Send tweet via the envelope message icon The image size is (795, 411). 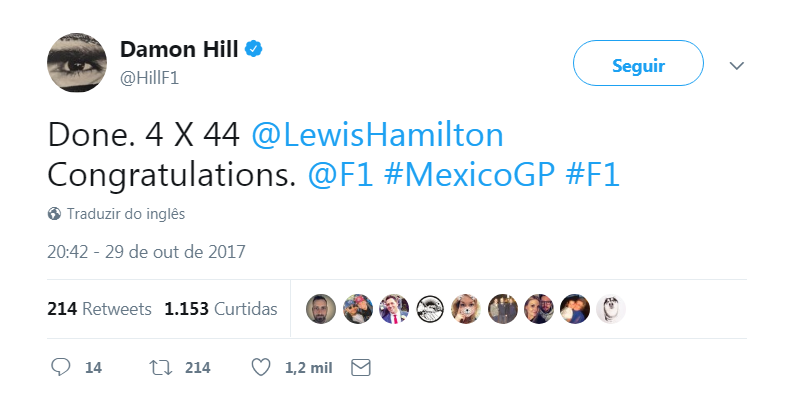tap(361, 368)
